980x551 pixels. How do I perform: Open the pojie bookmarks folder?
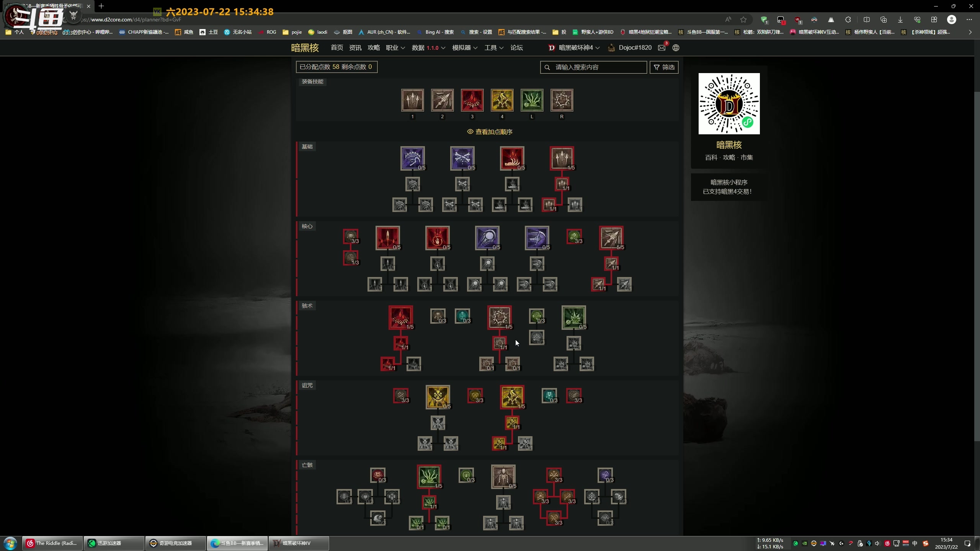click(292, 32)
